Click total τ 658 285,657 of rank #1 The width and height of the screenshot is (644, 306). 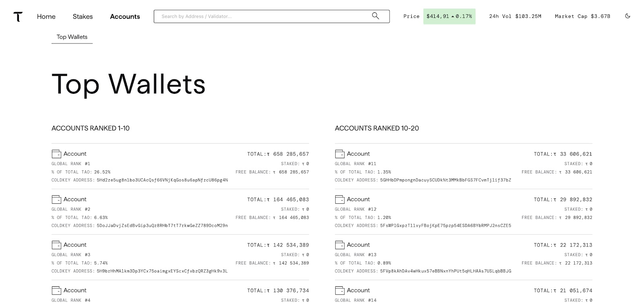278,154
